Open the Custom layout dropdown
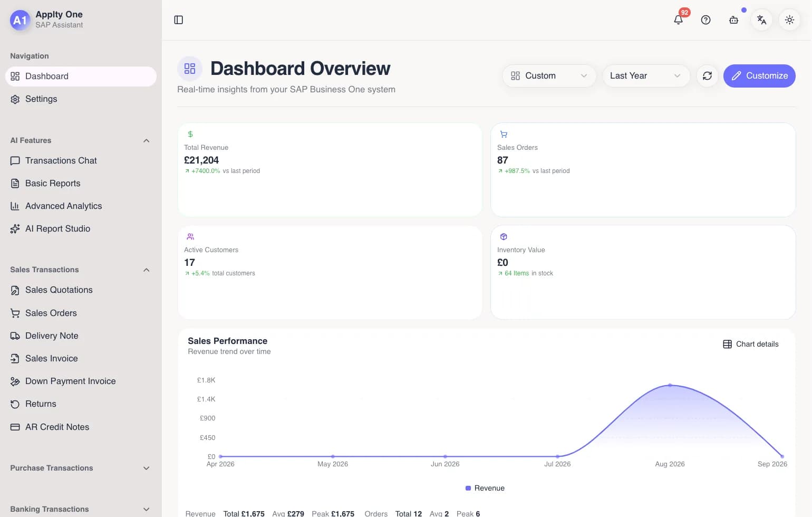The image size is (812, 517). (549, 76)
